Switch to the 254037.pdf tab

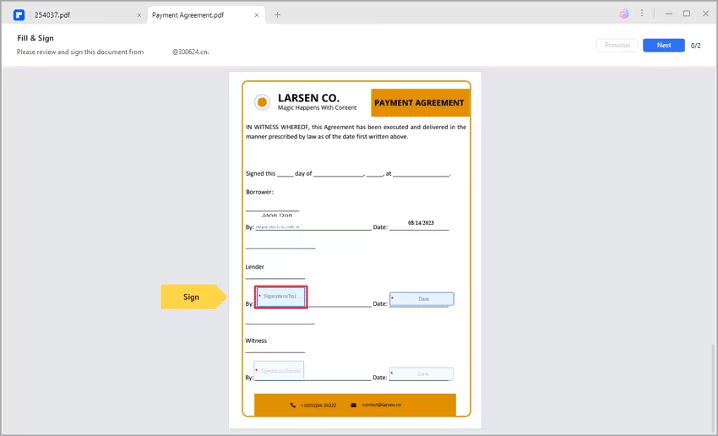(x=52, y=15)
